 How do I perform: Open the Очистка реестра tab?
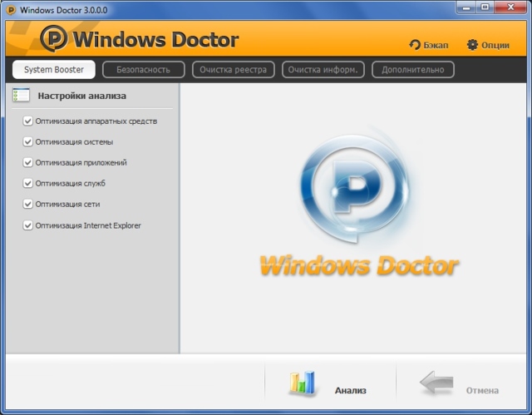pyautogui.click(x=233, y=70)
